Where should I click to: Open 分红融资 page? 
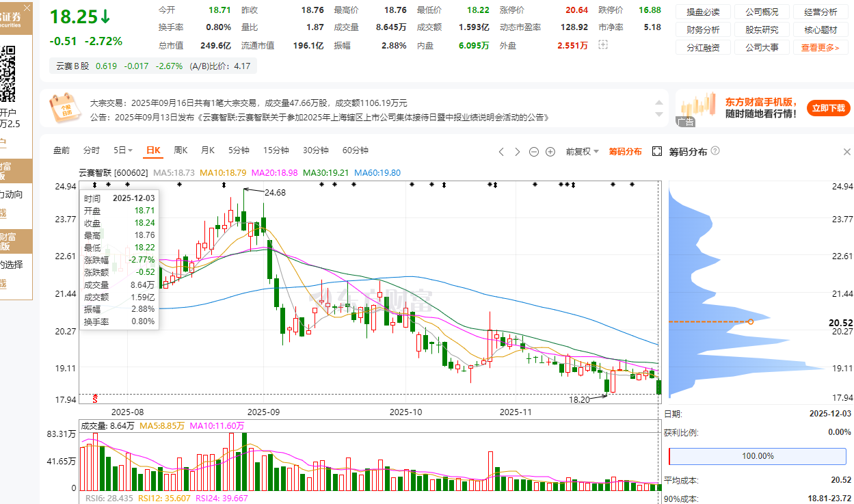703,48
